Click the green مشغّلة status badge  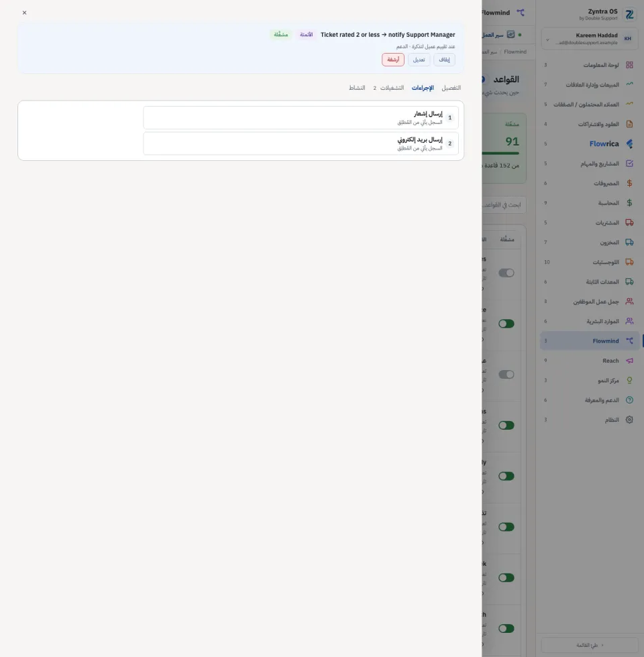click(x=281, y=34)
